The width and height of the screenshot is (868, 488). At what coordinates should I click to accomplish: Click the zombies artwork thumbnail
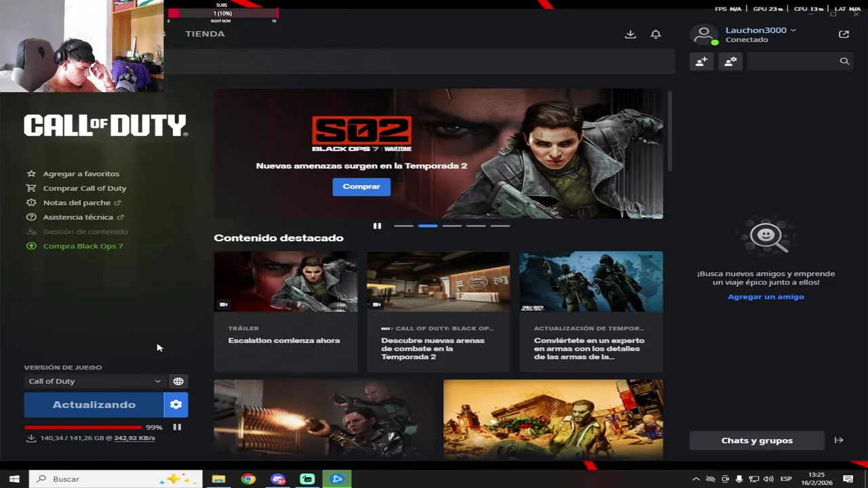pyautogui.click(x=553, y=419)
